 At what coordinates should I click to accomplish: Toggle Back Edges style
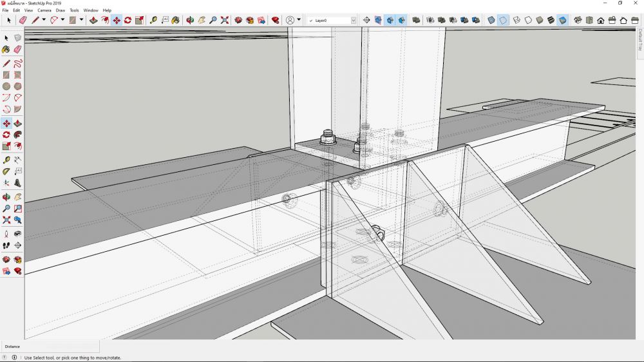point(503,21)
